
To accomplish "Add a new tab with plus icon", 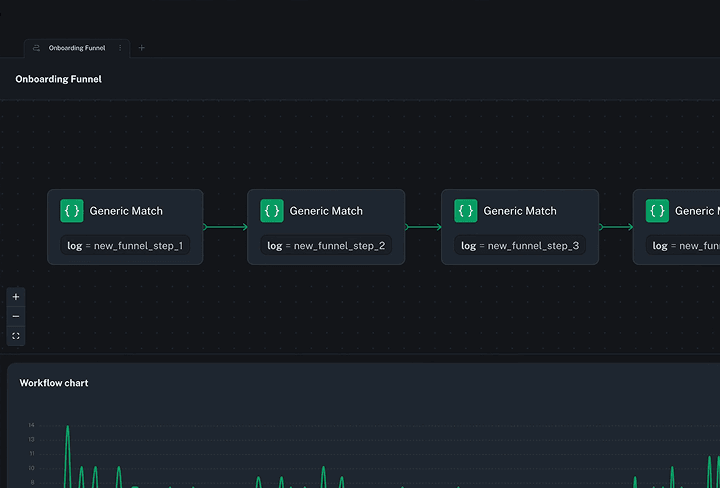I will coord(141,48).
